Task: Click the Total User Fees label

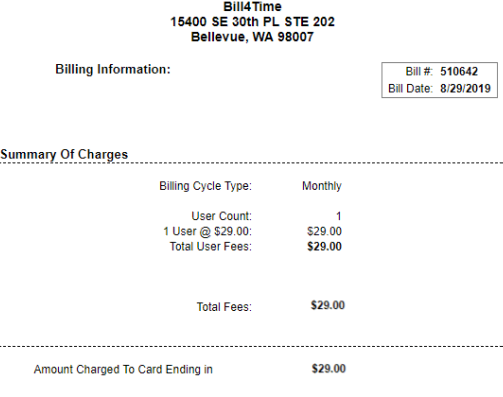Action: 211,246
